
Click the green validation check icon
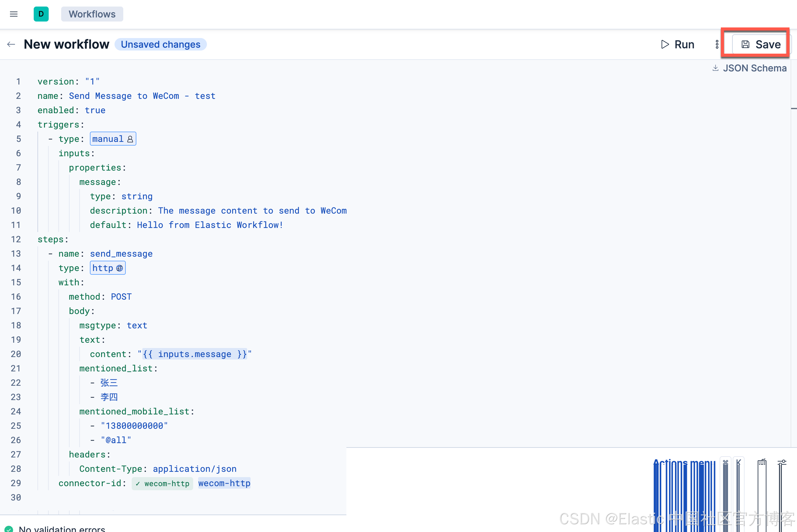click(9, 529)
